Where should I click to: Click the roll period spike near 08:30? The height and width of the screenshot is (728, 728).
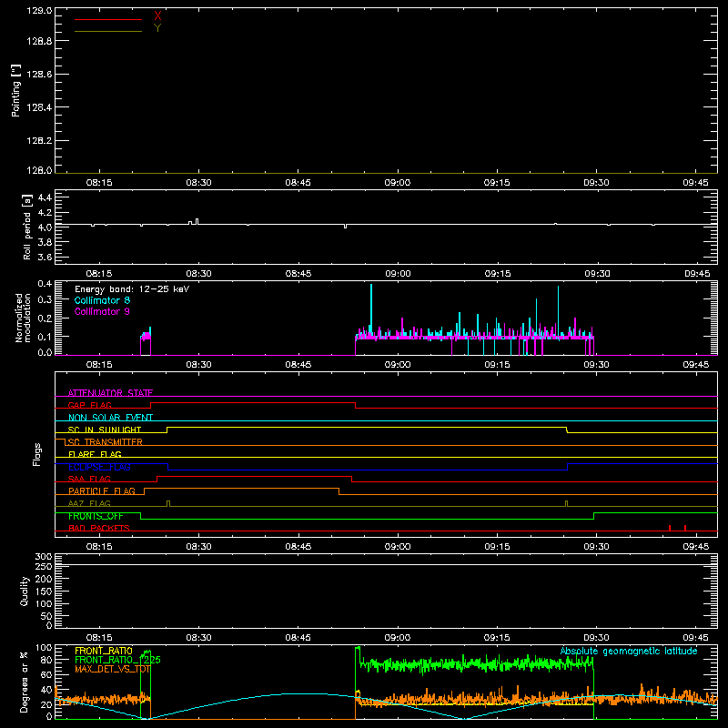(x=197, y=221)
